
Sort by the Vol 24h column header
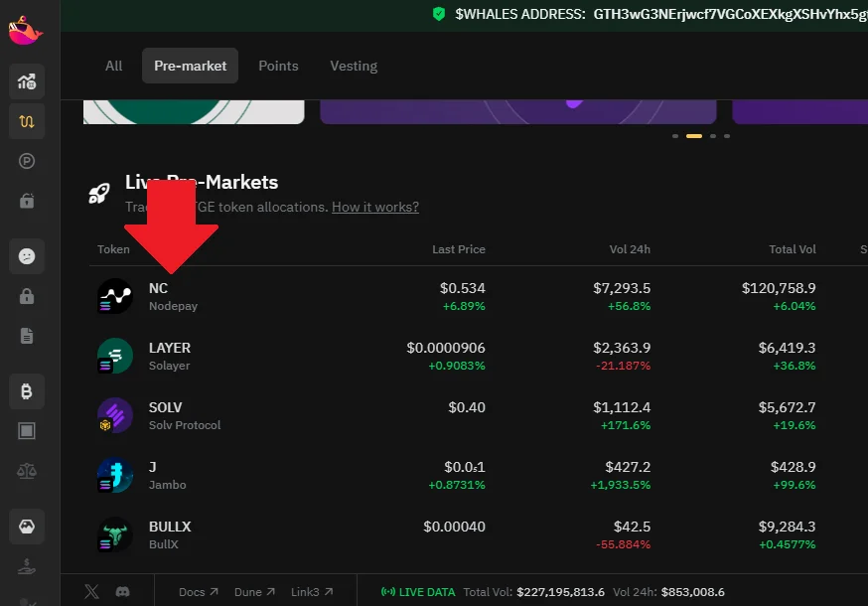(630, 249)
